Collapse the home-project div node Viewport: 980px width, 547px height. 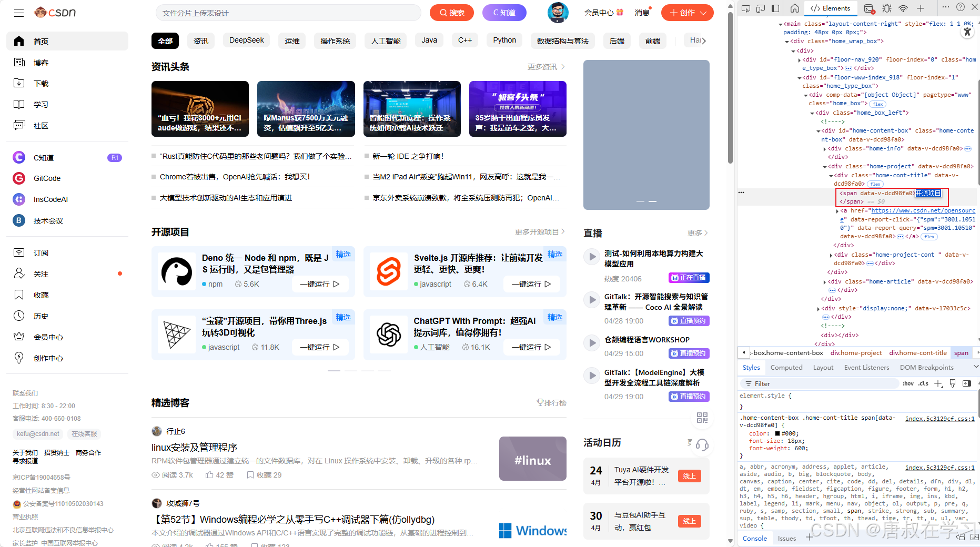pyautogui.click(x=825, y=166)
